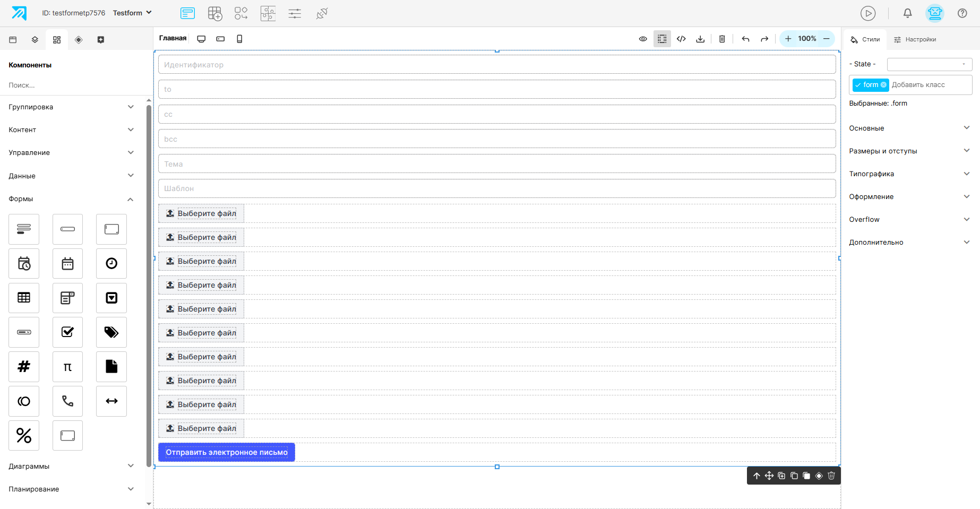Remove the form class tag
Image resolution: width=980 pixels, height=509 pixels.
coord(883,85)
